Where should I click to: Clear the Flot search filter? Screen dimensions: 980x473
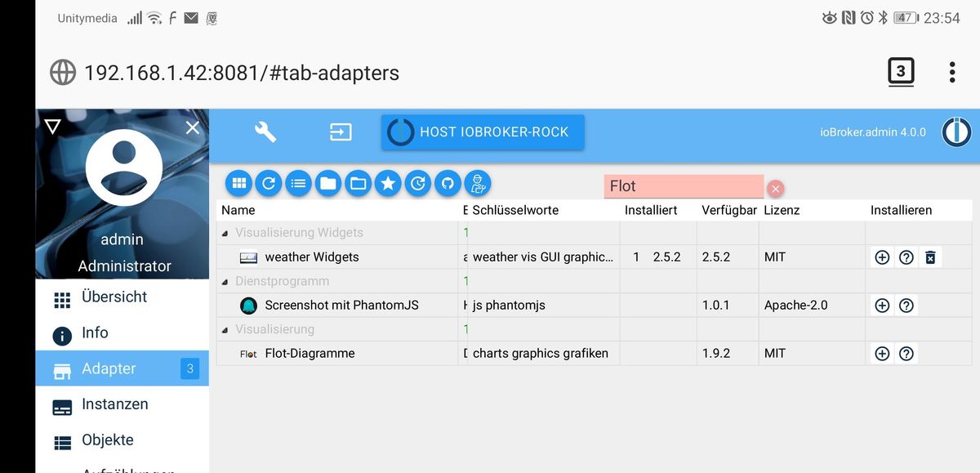pos(776,189)
